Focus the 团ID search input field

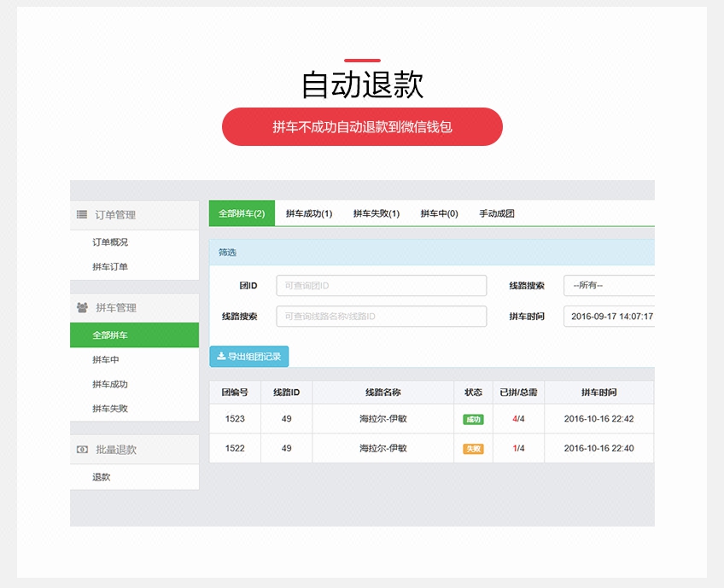pyautogui.click(x=381, y=286)
